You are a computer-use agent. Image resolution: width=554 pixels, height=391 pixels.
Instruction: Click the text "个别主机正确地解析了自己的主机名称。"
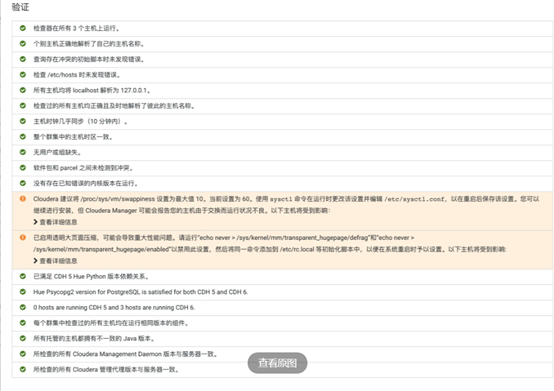pos(89,44)
